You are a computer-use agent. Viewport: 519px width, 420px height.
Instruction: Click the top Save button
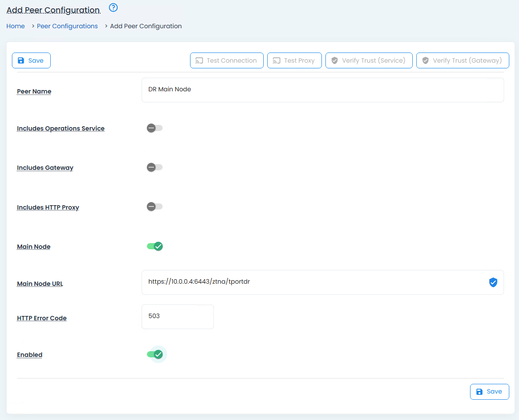31,60
